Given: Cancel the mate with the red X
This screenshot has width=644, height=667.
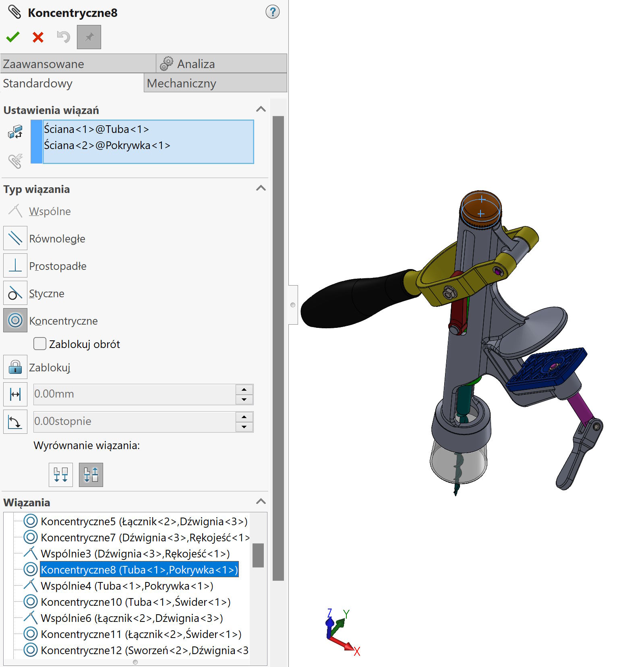Looking at the screenshot, I should [x=38, y=37].
